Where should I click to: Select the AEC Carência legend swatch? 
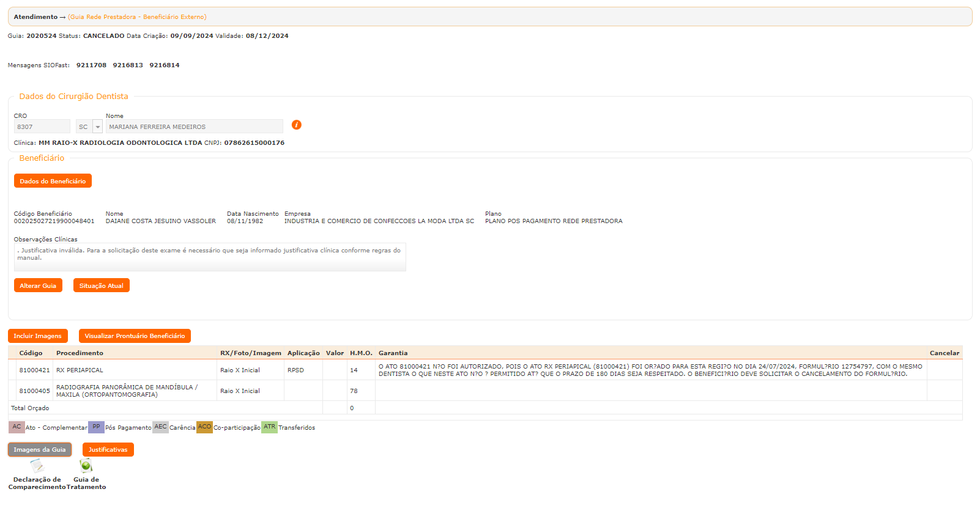click(160, 427)
